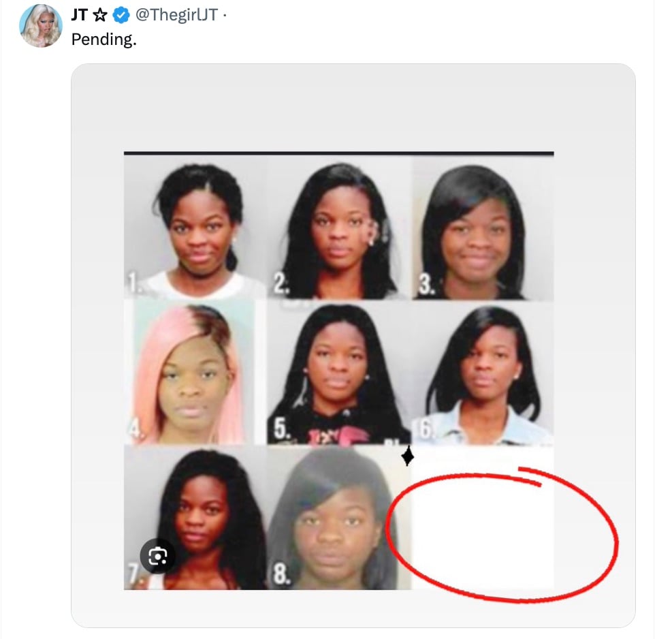Click the empty white slot circled in red
Image resolution: width=672 pixels, height=639 pixels.
pyautogui.click(x=483, y=519)
